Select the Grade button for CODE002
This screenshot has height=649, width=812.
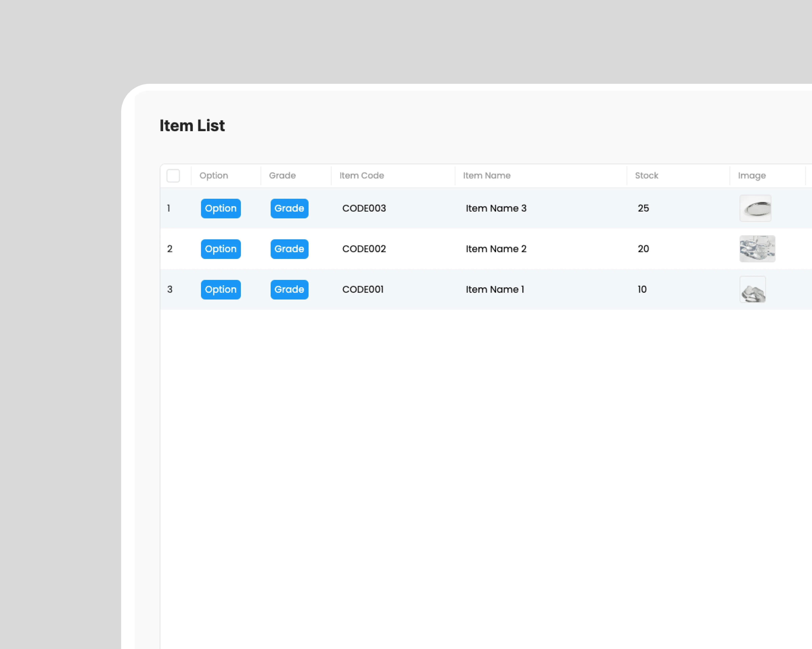coord(289,248)
